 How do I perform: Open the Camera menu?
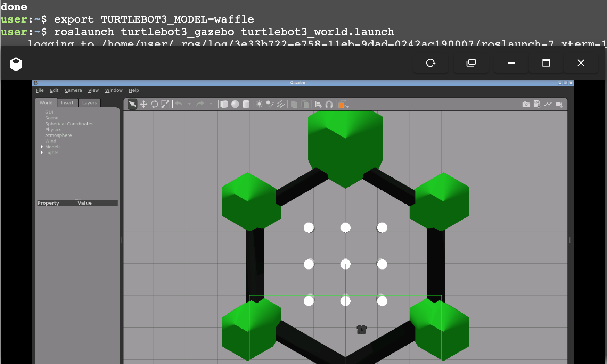tap(73, 90)
